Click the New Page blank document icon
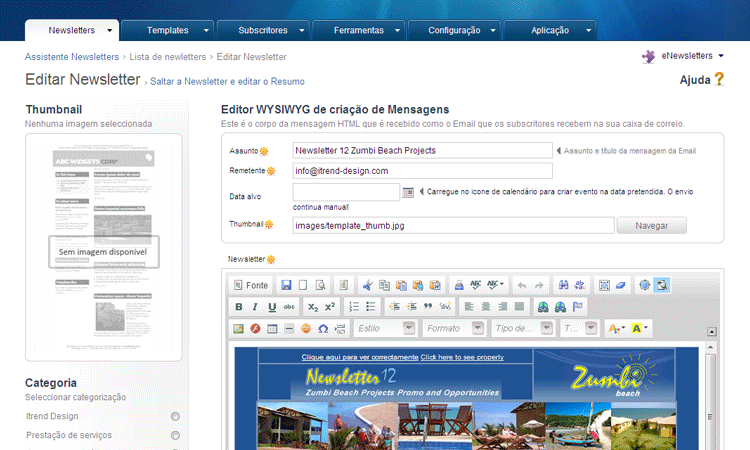Viewport: 750px width, 450px height. coord(303,285)
